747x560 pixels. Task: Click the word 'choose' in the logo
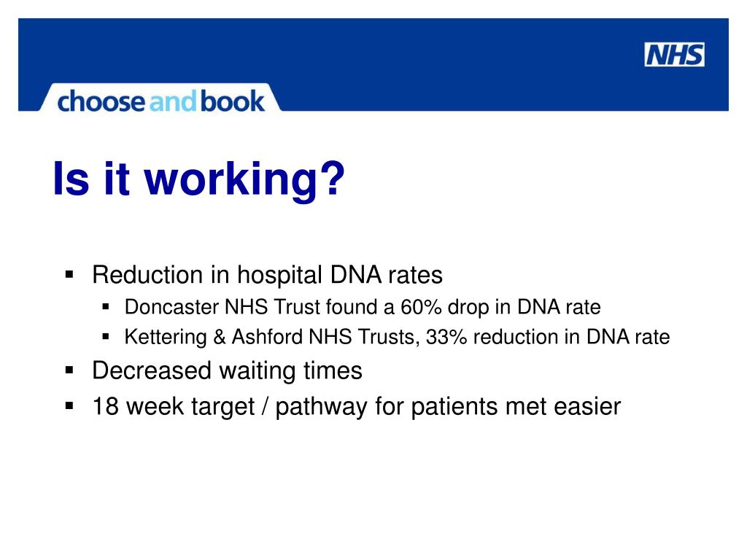[101, 101]
